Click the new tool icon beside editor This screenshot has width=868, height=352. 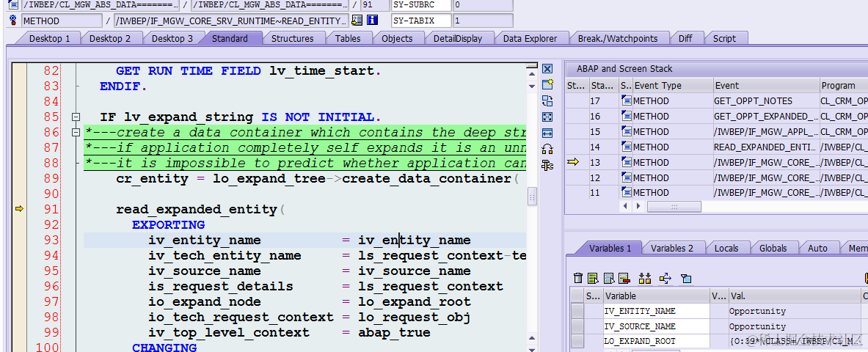[547, 84]
